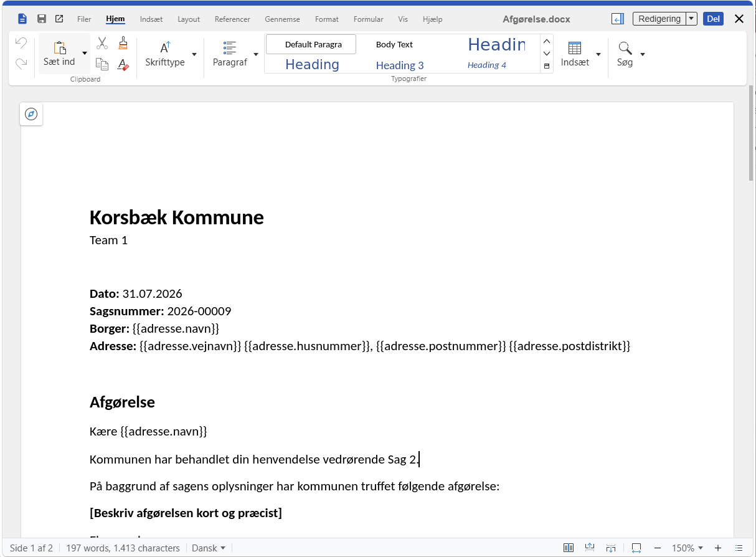Switch to the Gennemse tab

(x=283, y=19)
